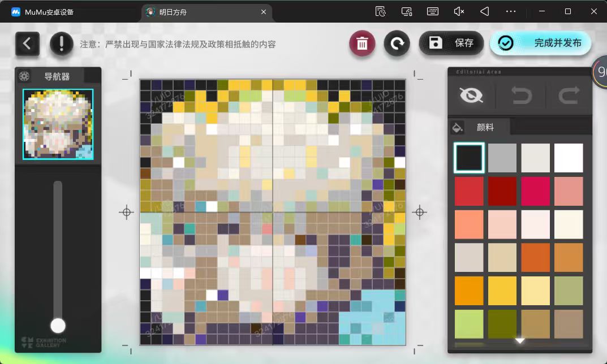The height and width of the screenshot is (364, 607).
Task: Select the pale yellow color swatch
Action: 535,291
